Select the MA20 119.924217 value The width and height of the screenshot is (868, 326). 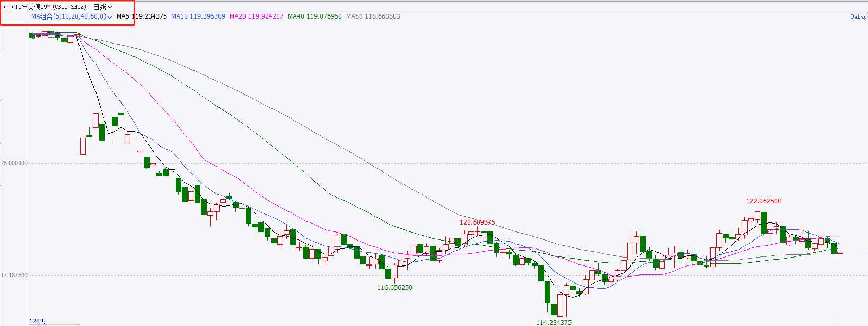click(x=257, y=16)
